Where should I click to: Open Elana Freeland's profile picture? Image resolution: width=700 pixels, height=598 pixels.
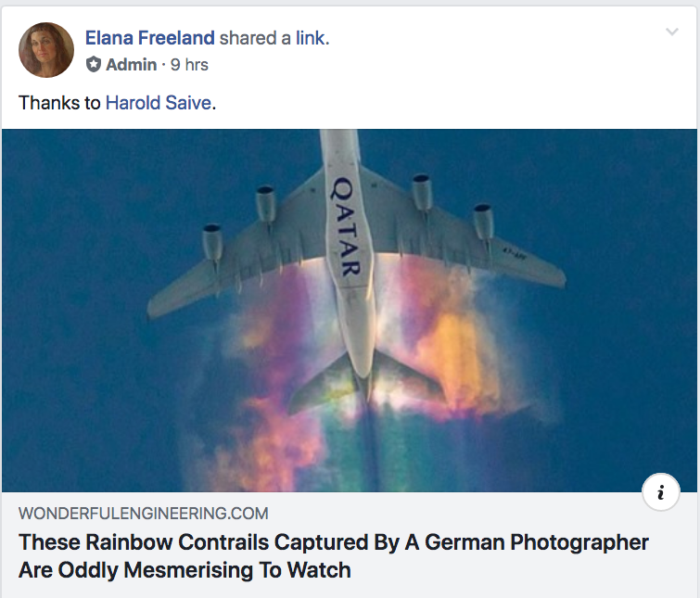pyautogui.click(x=46, y=50)
